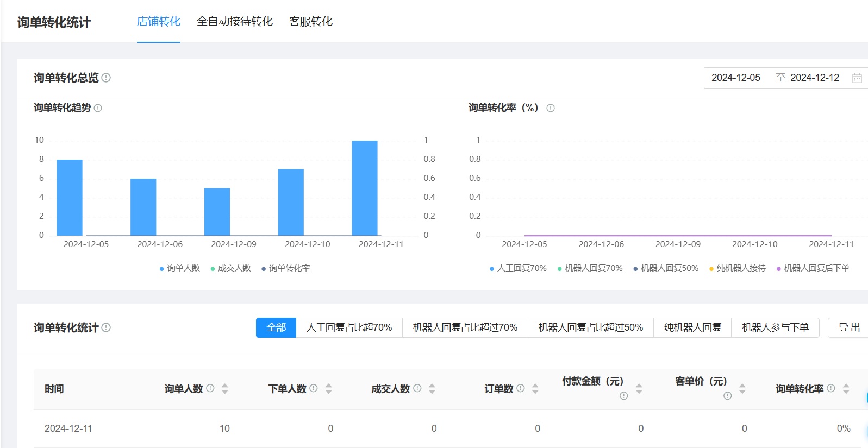This screenshot has width=868, height=448.
Task: Select the 2024-12-11 bar in trend chart
Action: pyautogui.click(x=365, y=188)
